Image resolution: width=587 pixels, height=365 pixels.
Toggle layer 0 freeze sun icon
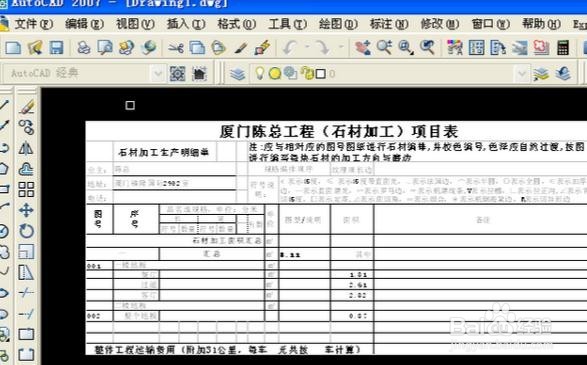coord(275,73)
